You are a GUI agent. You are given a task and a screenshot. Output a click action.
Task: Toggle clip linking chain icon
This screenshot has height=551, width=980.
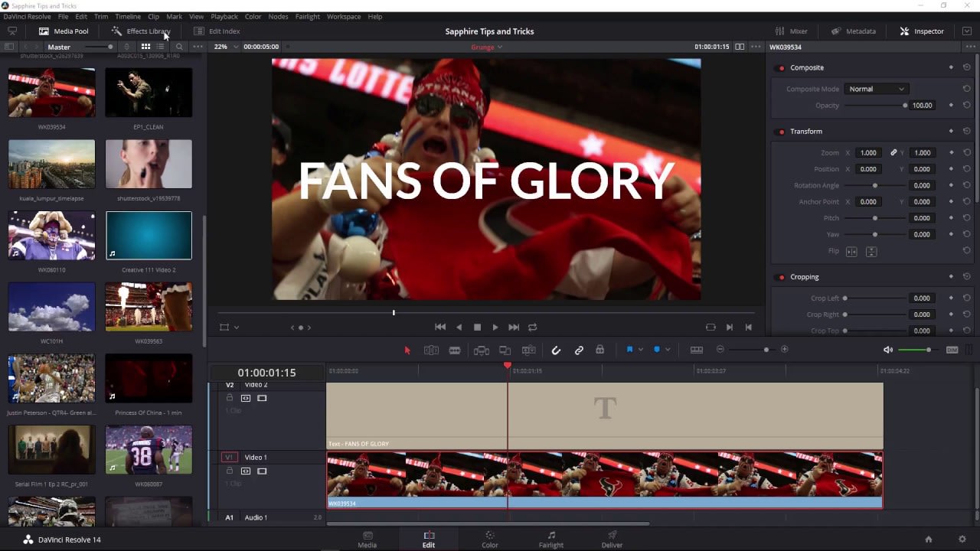click(579, 350)
